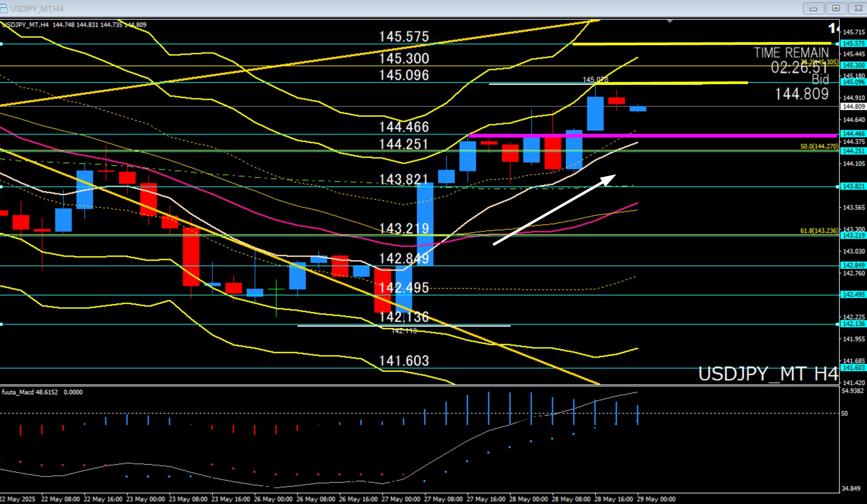The image size is (867, 504).
Task: Click the USDJPY_MT H4 watermark label
Action: tap(768, 374)
